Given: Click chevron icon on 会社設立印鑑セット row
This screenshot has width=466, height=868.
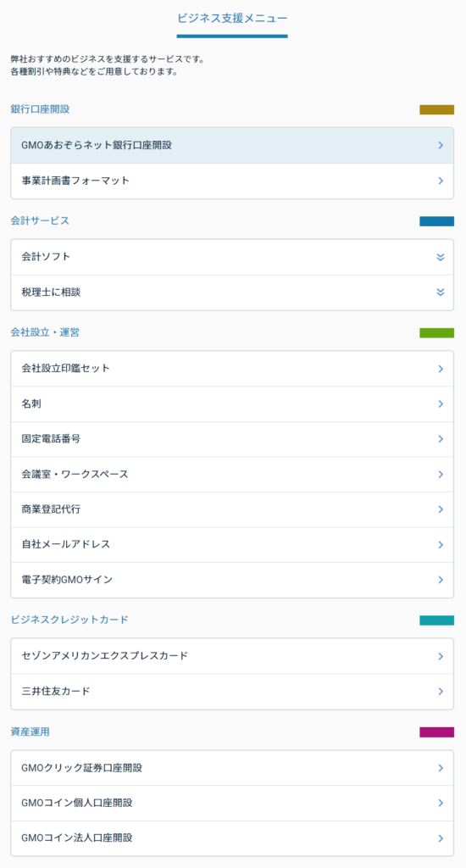Looking at the screenshot, I should [441, 369].
